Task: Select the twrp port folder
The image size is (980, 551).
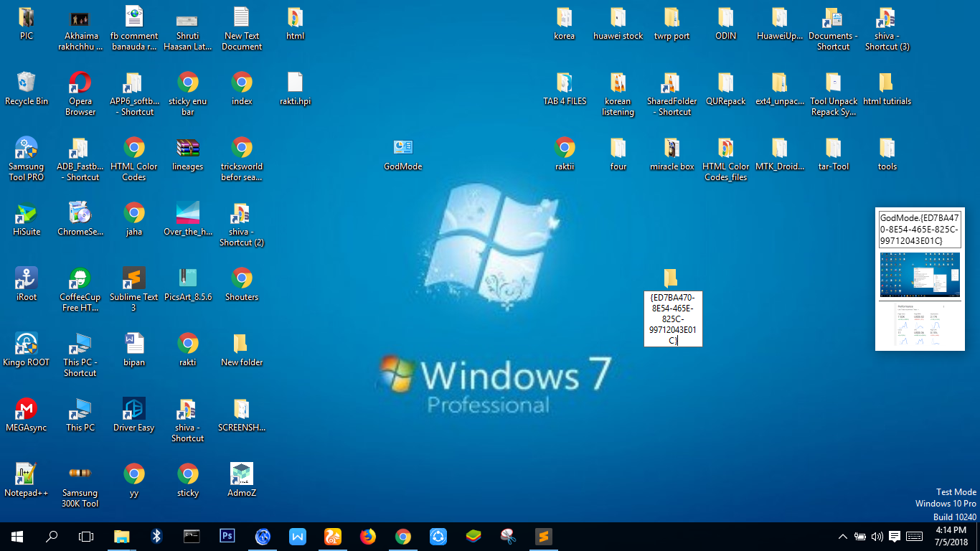Action: 672,24
